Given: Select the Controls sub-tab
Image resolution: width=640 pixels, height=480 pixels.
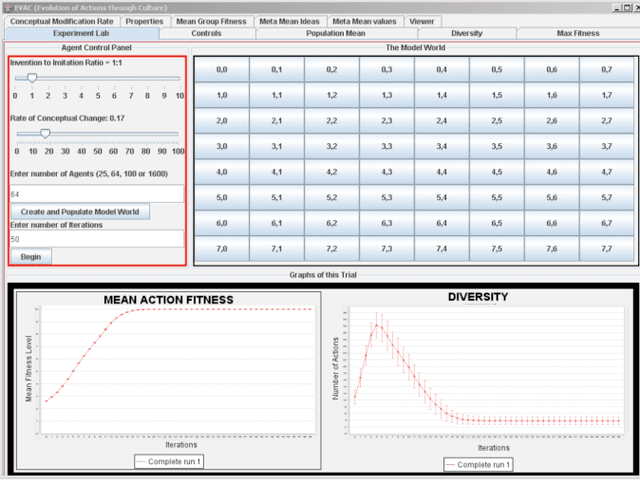Looking at the screenshot, I should 205,33.
